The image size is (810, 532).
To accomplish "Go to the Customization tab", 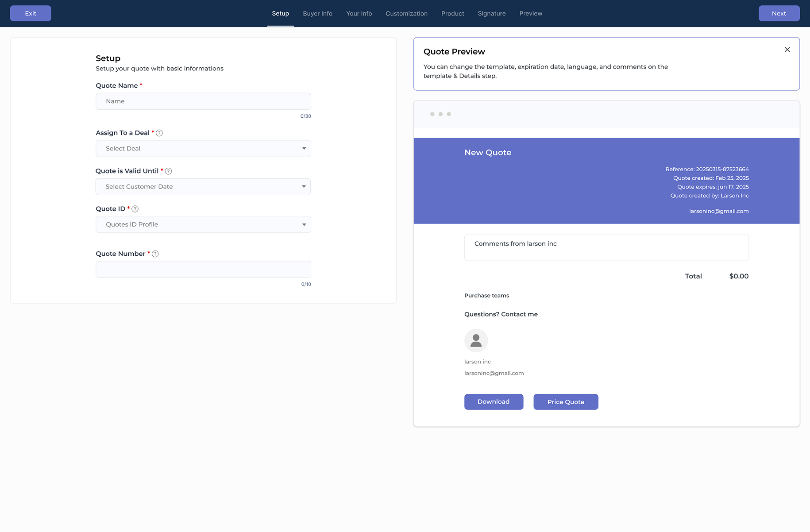I will 406,14.
